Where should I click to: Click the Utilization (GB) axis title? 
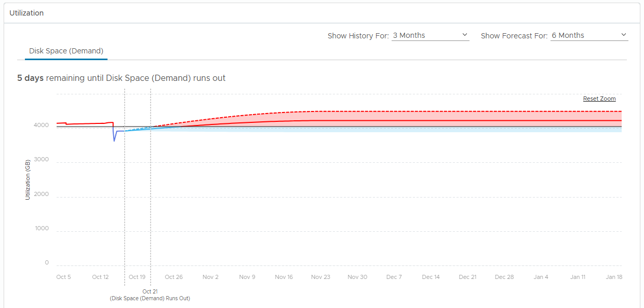(x=28, y=180)
